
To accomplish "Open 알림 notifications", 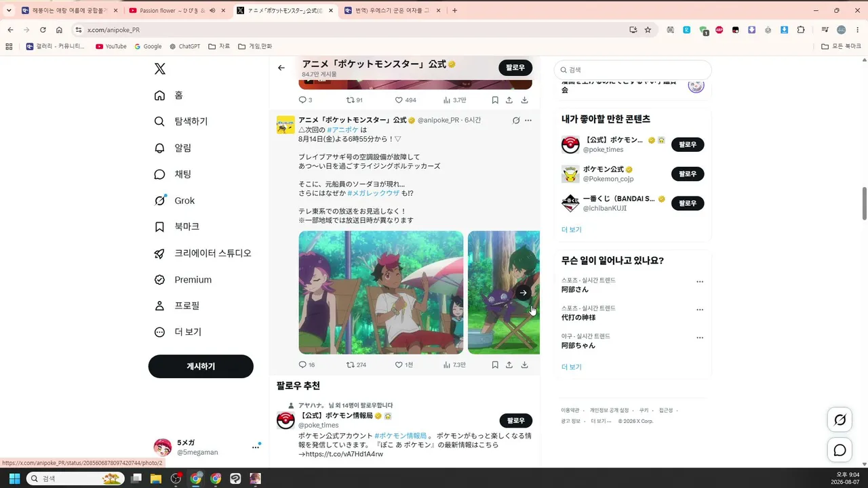I will point(173,148).
